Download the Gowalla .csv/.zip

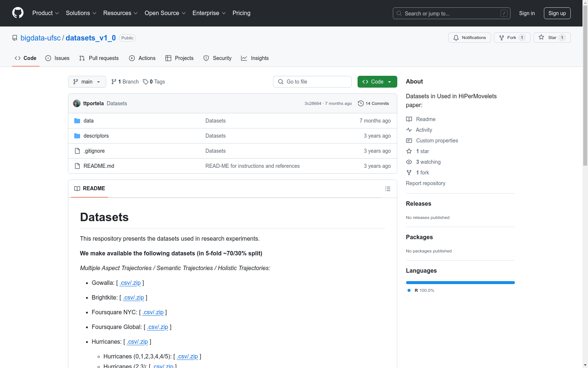[x=130, y=283]
